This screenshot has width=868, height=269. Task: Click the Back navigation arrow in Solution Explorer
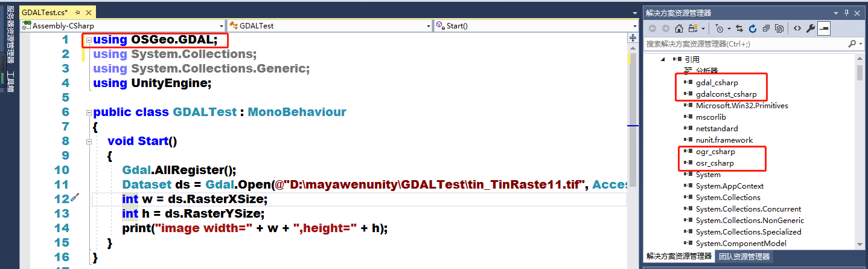coord(653,28)
